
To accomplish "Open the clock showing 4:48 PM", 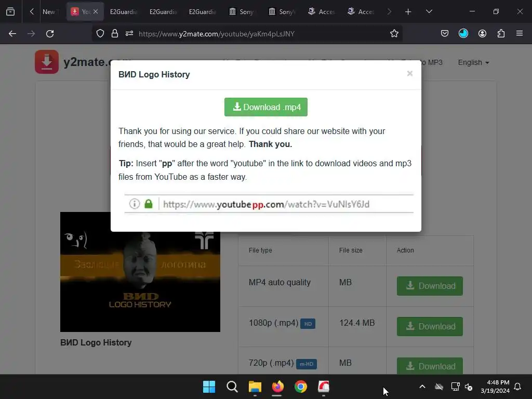I will click(495, 387).
